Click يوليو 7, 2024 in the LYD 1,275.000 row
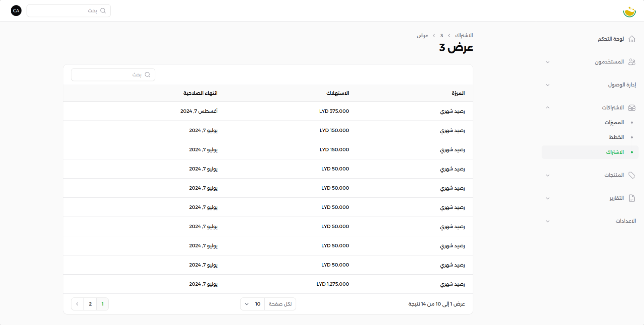Screen dimensions: 644x325 click(x=203, y=284)
